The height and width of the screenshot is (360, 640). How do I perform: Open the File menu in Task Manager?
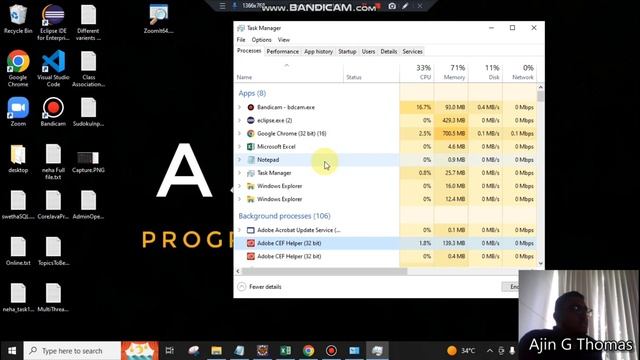pos(241,40)
